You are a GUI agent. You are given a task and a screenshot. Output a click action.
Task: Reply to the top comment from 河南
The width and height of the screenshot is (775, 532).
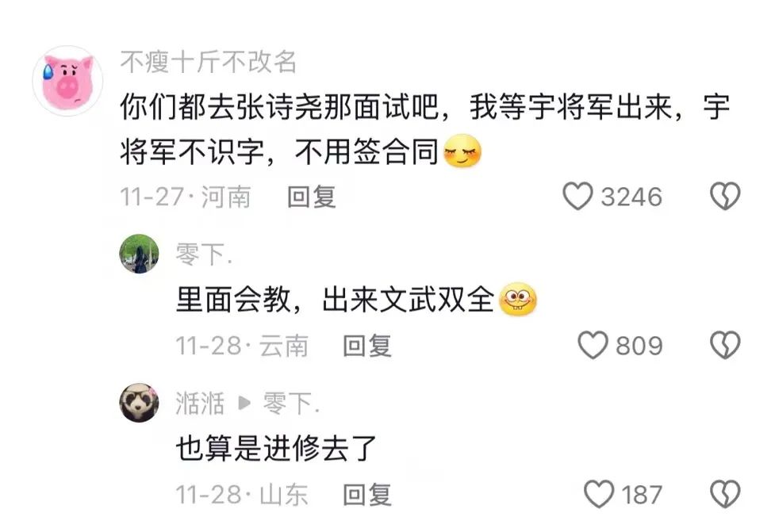312,197
